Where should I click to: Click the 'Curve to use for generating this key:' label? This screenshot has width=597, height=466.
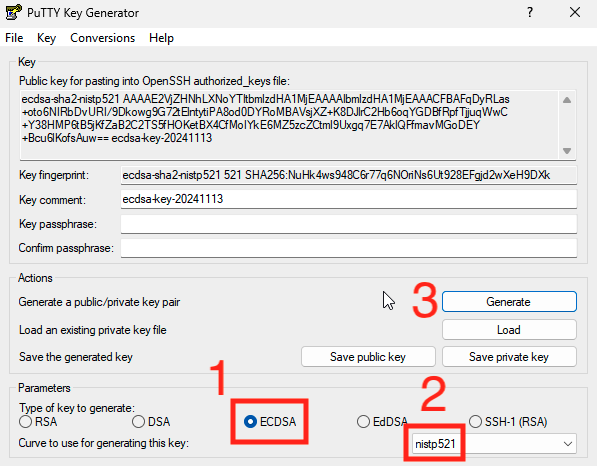coord(104,443)
